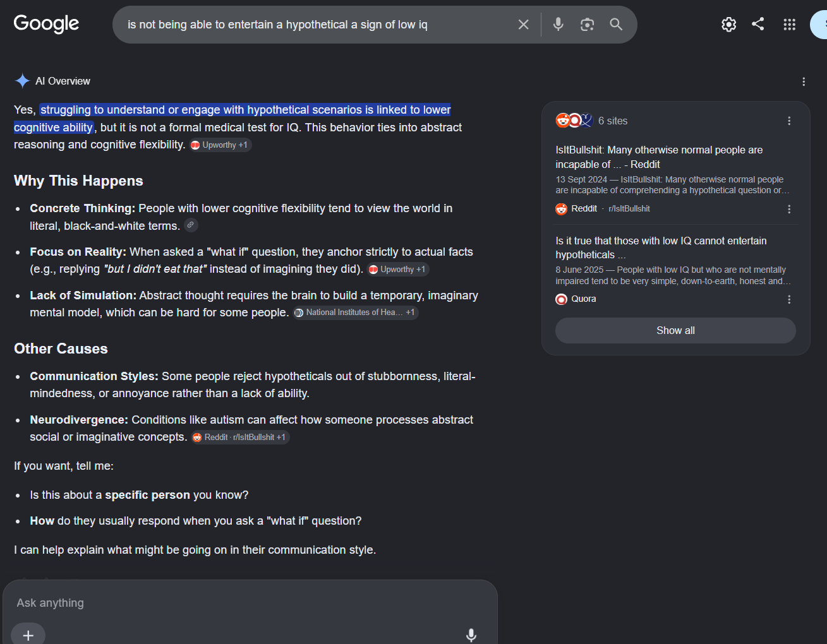The width and height of the screenshot is (827, 644).
Task: Click the National Institutes of Health source chip
Action: click(356, 313)
